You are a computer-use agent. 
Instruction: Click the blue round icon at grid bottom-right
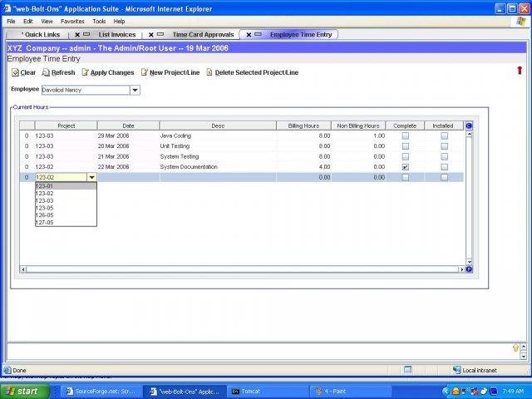point(469,269)
